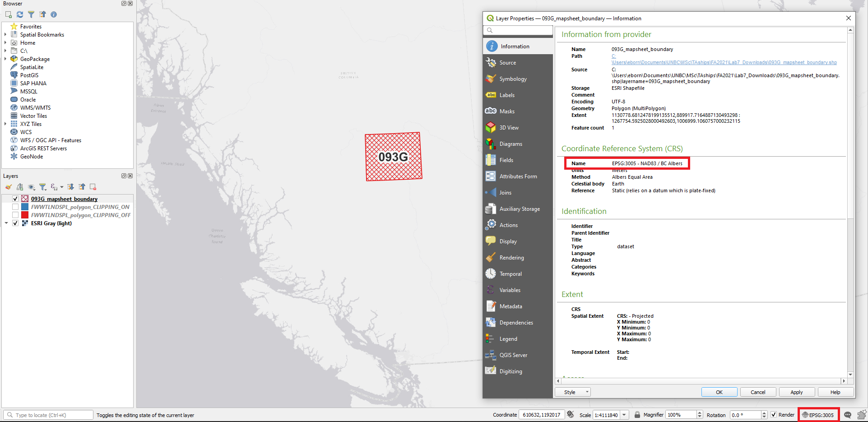Viewport: 868px width, 422px height.
Task: Apply the layer property changes
Action: click(797, 392)
